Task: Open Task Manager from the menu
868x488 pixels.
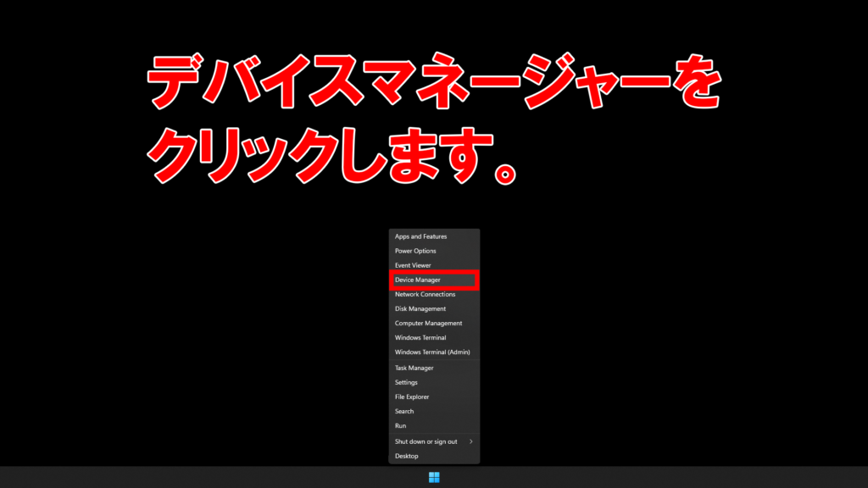Action: pyautogui.click(x=414, y=368)
